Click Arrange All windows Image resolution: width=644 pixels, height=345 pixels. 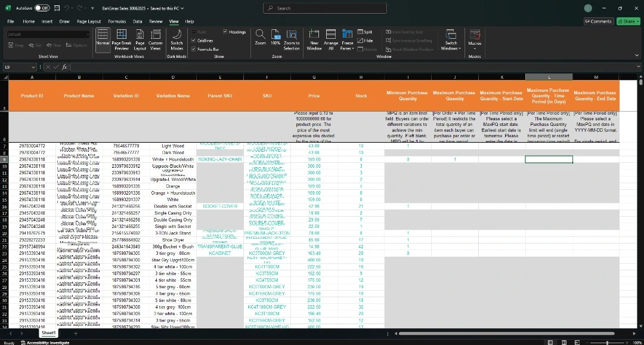coord(331,38)
